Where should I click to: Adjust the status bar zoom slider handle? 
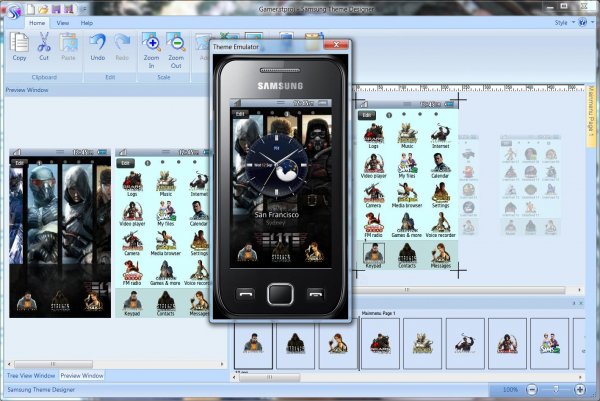pos(556,390)
